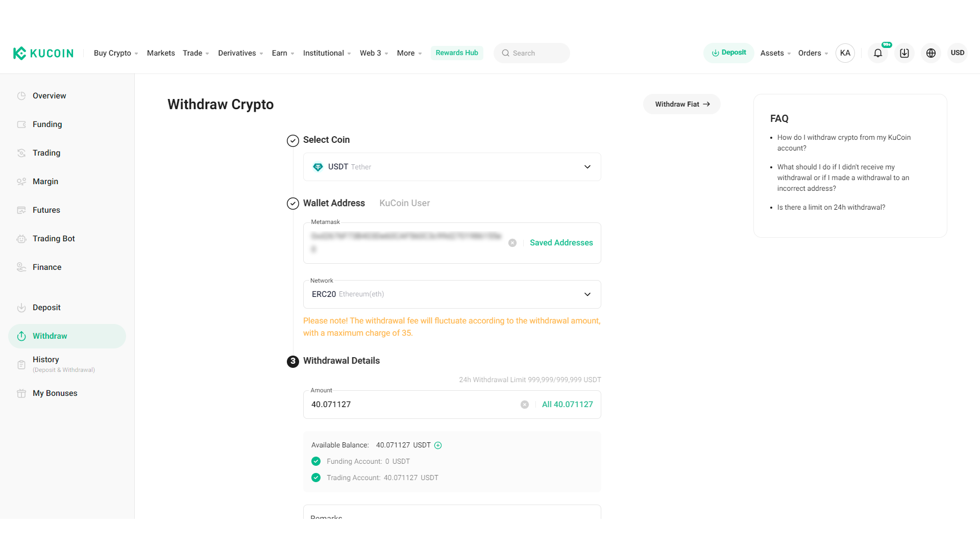Open Saved Addresses
This screenshot has height=551, width=980.
click(561, 242)
